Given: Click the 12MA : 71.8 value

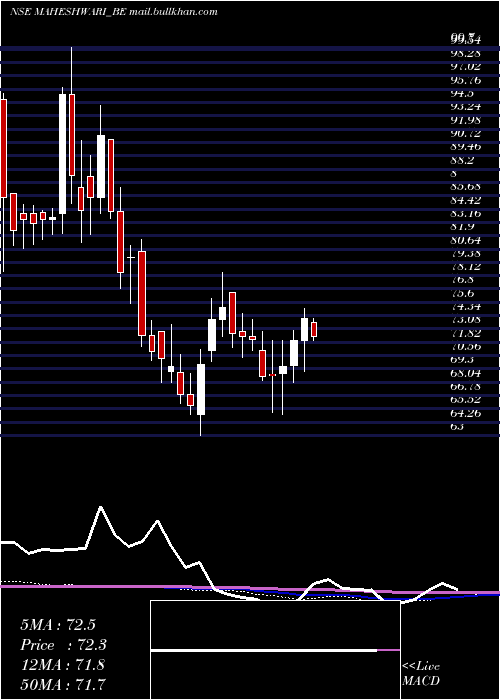Looking at the screenshot, I should point(62,665).
